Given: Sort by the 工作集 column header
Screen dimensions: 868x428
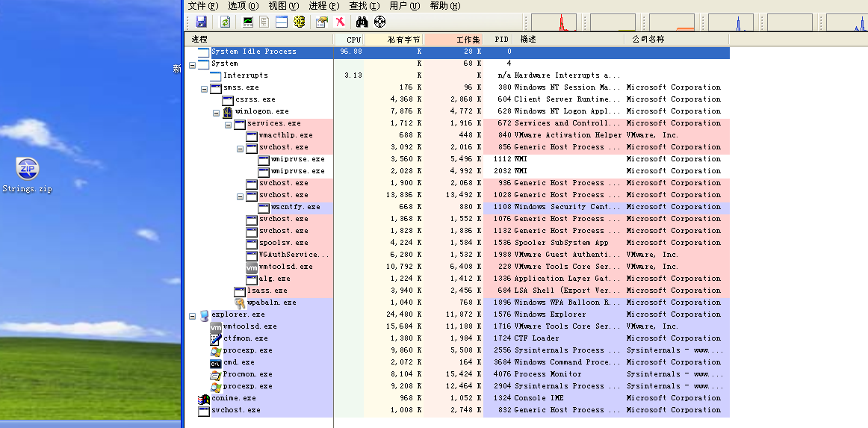Looking at the screenshot, I should pyautogui.click(x=454, y=40).
